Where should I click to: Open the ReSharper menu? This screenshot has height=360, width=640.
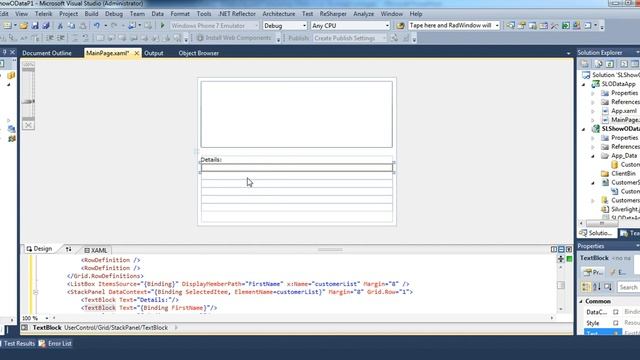(x=333, y=14)
